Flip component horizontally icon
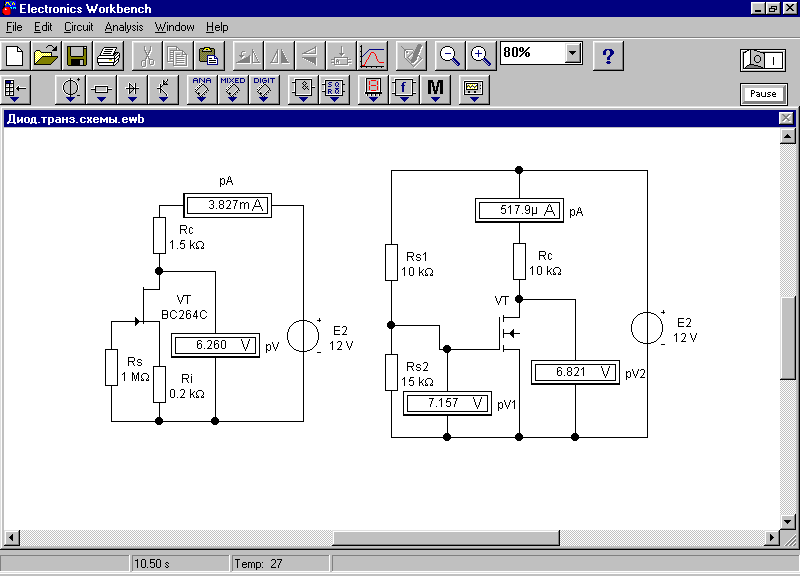The image size is (800, 576). 279,56
